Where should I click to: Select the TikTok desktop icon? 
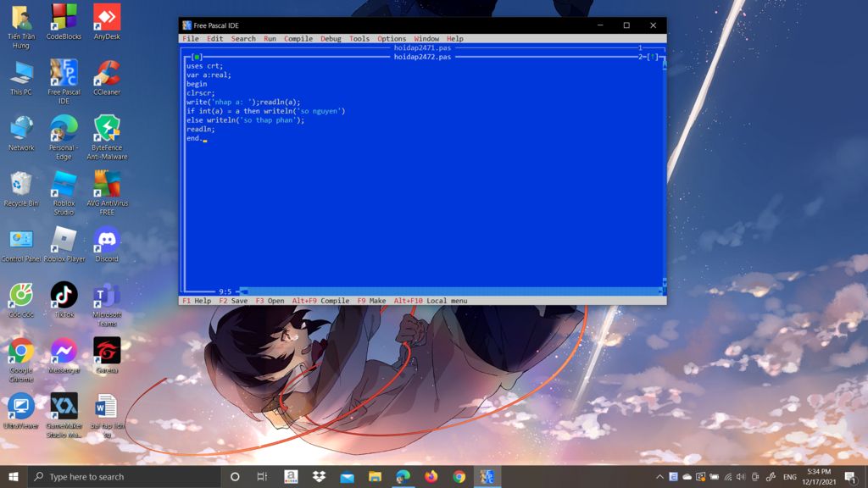coord(64,300)
